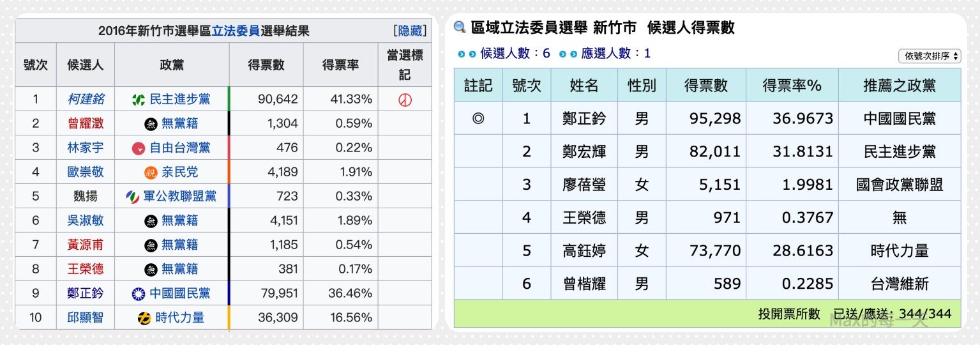Click the elected stamp mark for 柯建銘

coord(405,100)
